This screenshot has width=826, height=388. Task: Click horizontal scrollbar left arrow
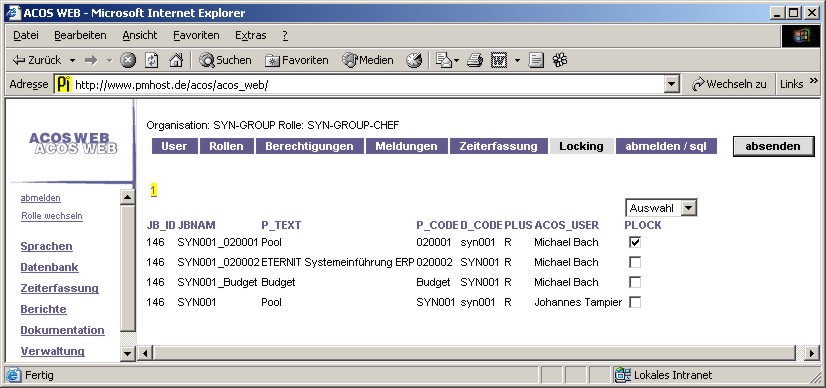145,353
